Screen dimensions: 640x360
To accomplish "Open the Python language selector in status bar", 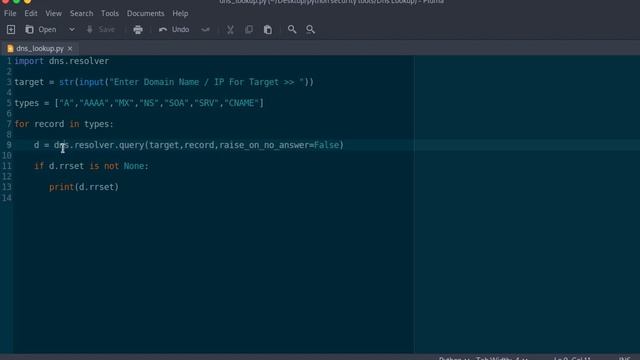I will click(x=454, y=358).
